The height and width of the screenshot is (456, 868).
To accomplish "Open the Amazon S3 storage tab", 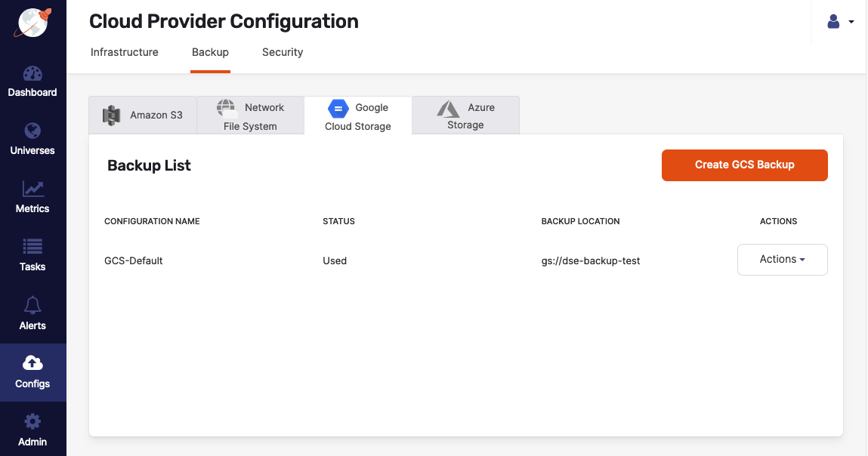I will (x=143, y=116).
